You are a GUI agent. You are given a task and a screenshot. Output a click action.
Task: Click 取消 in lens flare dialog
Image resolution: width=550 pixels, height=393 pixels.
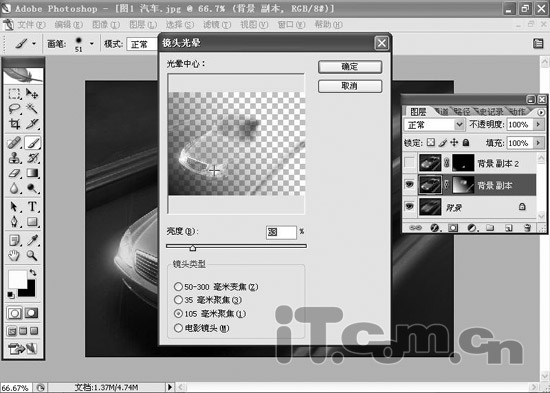(350, 86)
